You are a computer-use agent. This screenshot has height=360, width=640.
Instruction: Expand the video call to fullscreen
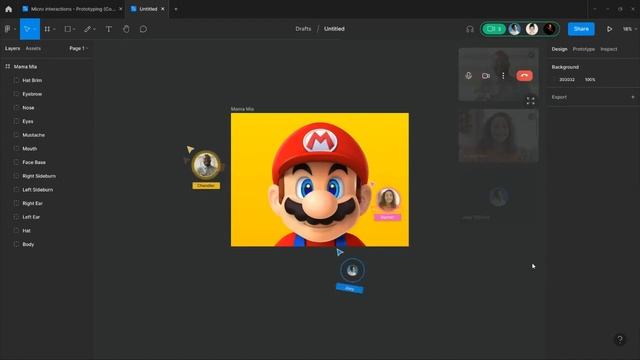[530, 101]
